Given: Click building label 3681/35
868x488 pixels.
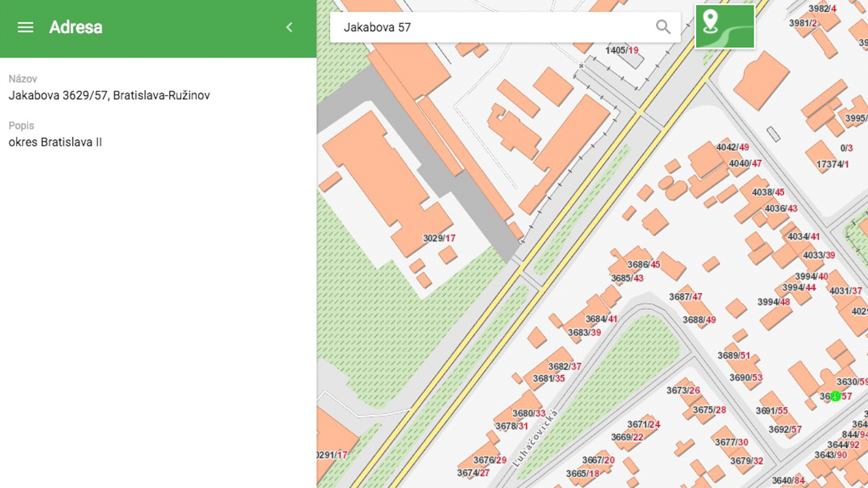Looking at the screenshot, I should [549, 379].
